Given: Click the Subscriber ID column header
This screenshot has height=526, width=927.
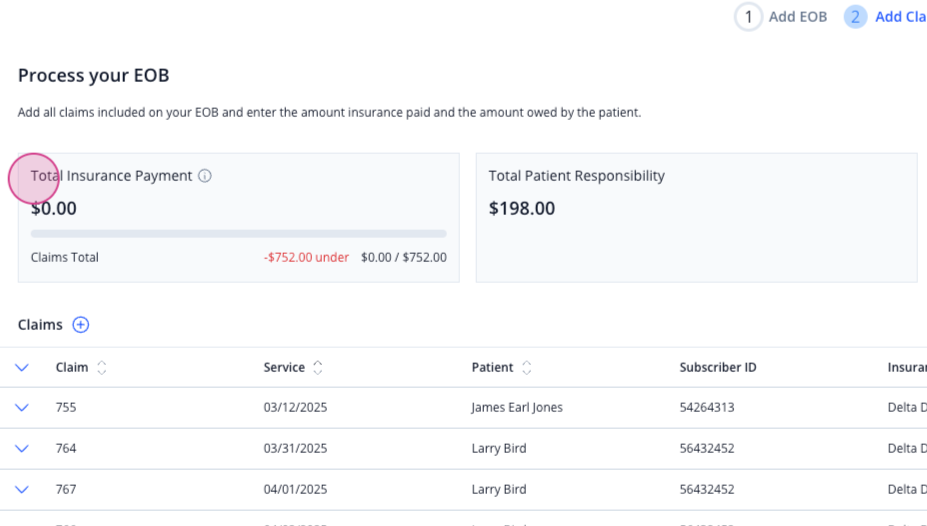Looking at the screenshot, I should pyautogui.click(x=718, y=367).
